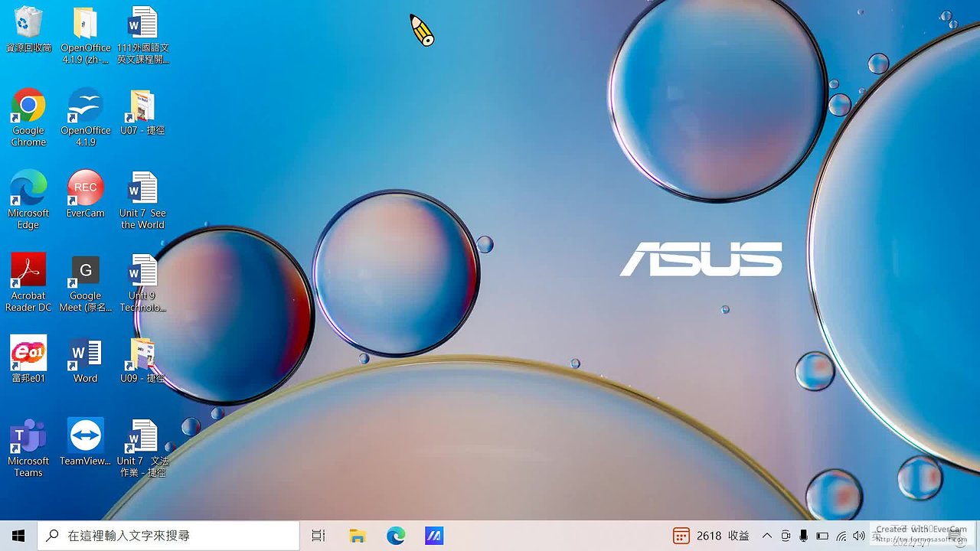Open the Windows Start menu
Image resolution: width=980 pixels, height=551 pixels.
pos(18,536)
